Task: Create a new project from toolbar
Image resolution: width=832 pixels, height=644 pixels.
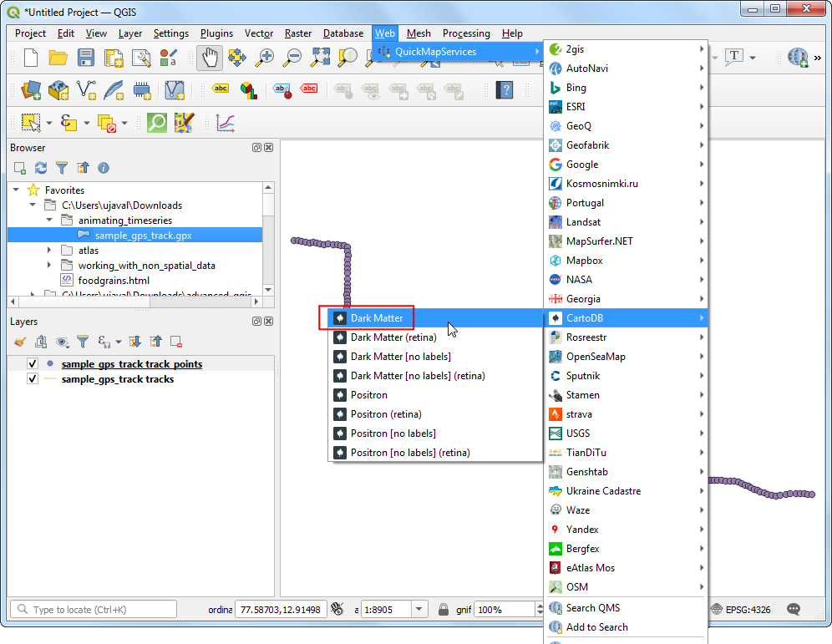Action: (31, 58)
